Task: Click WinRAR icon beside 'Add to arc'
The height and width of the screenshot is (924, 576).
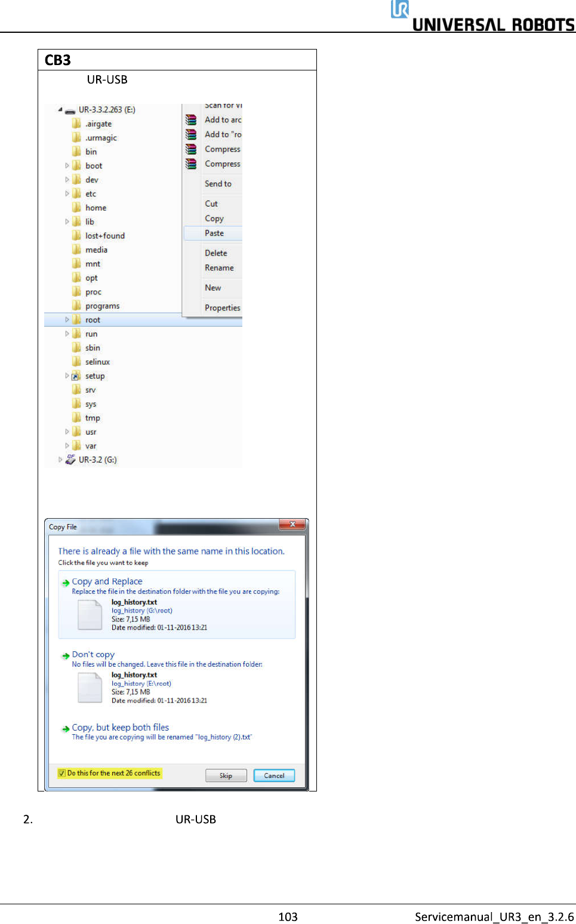Action: click(191, 119)
